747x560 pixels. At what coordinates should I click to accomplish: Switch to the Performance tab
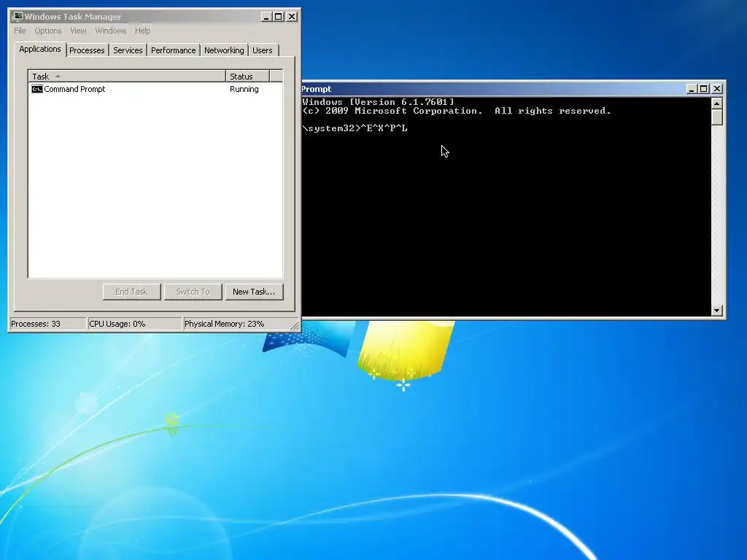pos(174,50)
